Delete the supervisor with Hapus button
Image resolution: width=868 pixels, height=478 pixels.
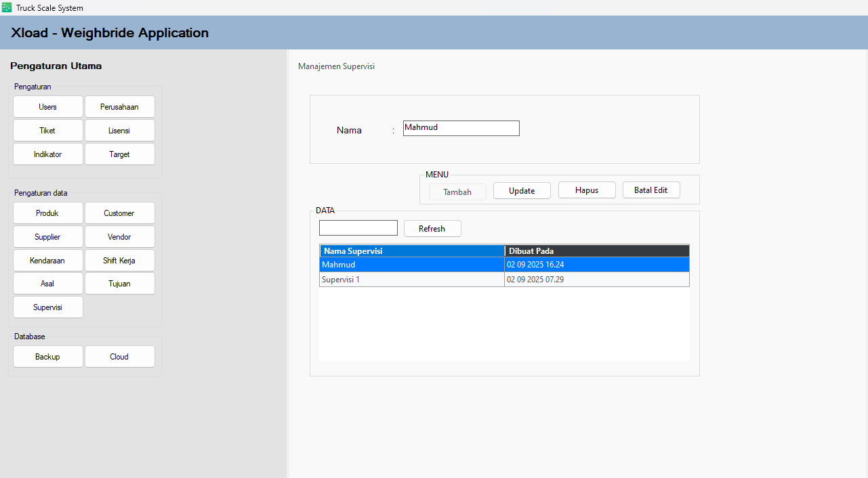point(587,190)
